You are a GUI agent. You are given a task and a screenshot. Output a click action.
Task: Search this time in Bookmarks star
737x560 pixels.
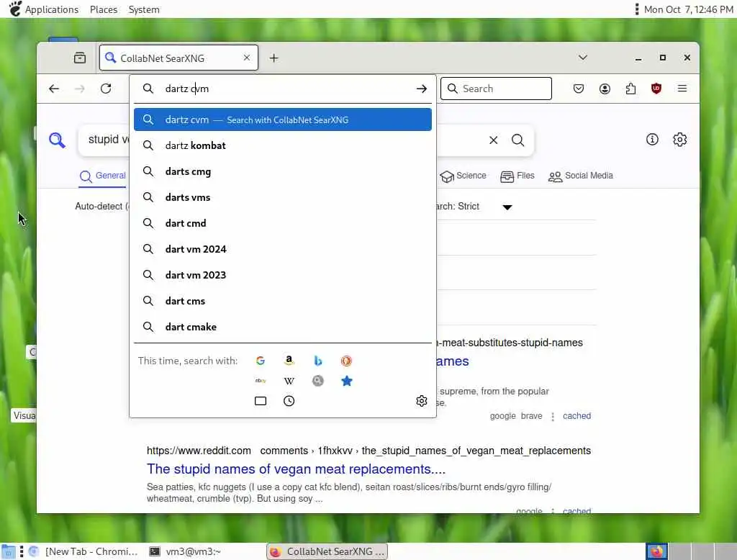click(x=346, y=381)
